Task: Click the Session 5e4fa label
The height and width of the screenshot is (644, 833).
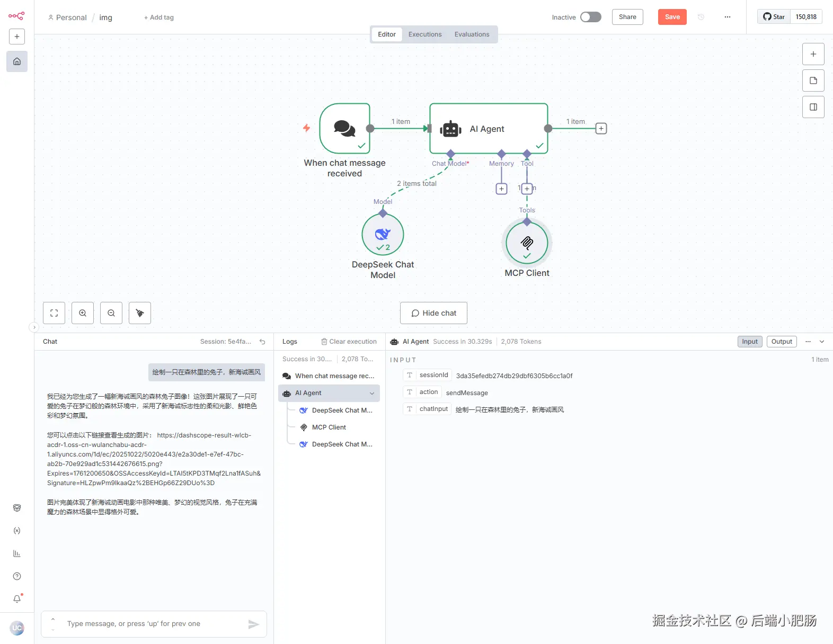Action: [x=226, y=342]
